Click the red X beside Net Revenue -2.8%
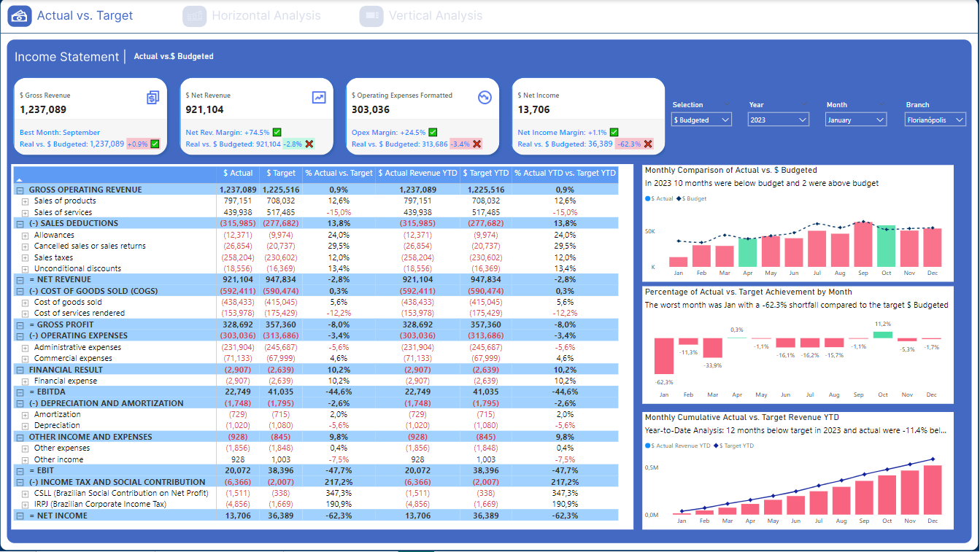This screenshot has height=552, width=980. [x=309, y=144]
